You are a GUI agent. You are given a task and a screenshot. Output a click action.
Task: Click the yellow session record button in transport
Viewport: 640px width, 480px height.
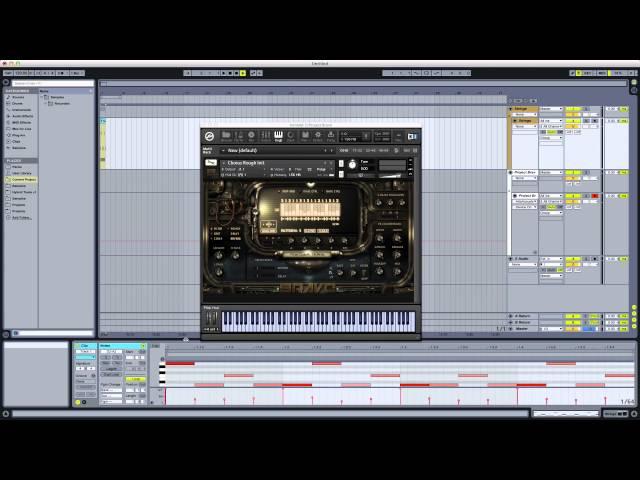pyautogui.click(x=243, y=73)
